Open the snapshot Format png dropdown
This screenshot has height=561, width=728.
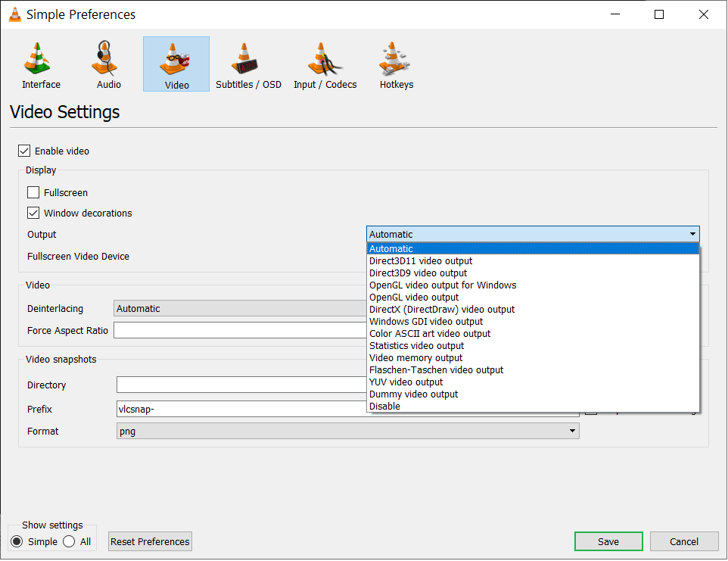pyautogui.click(x=348, y=432)
